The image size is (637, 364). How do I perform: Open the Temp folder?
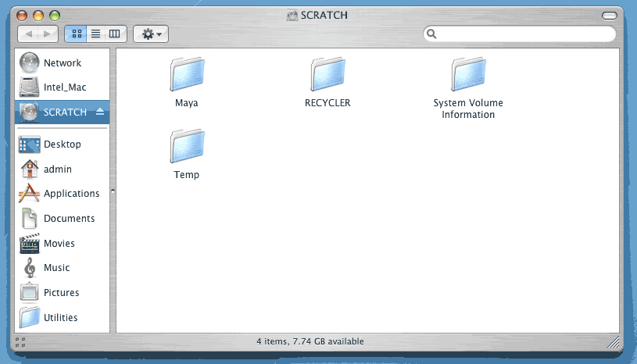(187, 148)
